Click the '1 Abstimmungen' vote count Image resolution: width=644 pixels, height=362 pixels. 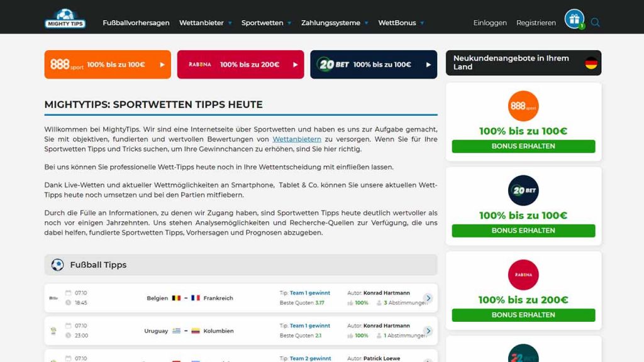click(x=406, y=336)
